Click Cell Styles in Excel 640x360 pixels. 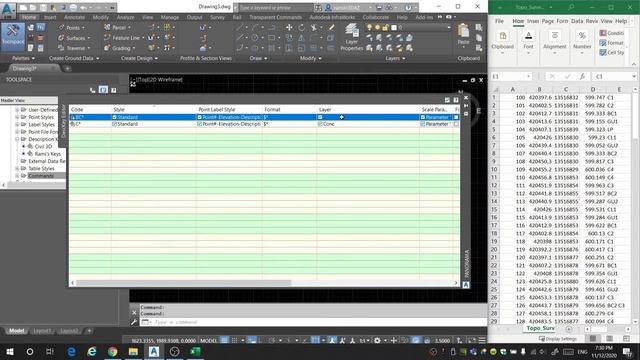(611, 52)
